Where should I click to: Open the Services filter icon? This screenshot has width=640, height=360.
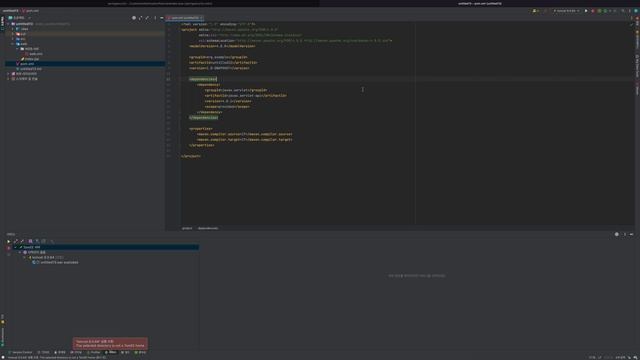click(x=37, y=241)
